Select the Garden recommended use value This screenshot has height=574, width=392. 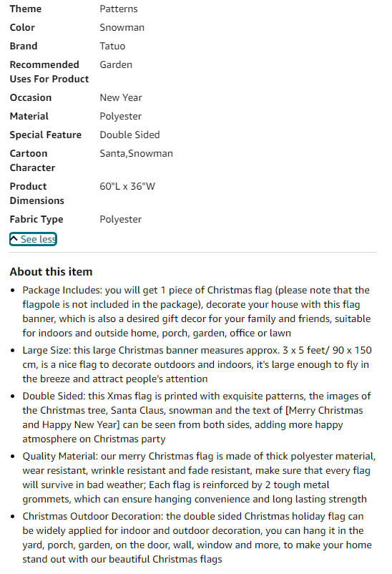116,65
